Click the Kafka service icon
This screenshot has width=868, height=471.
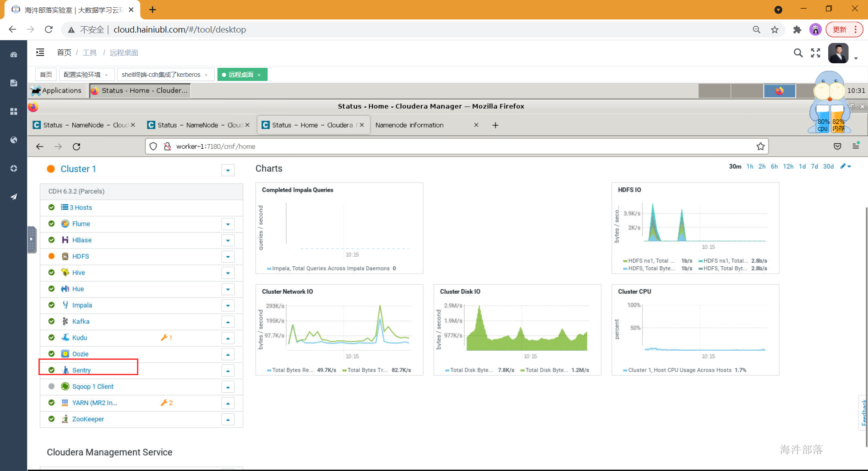coord(65,321)
